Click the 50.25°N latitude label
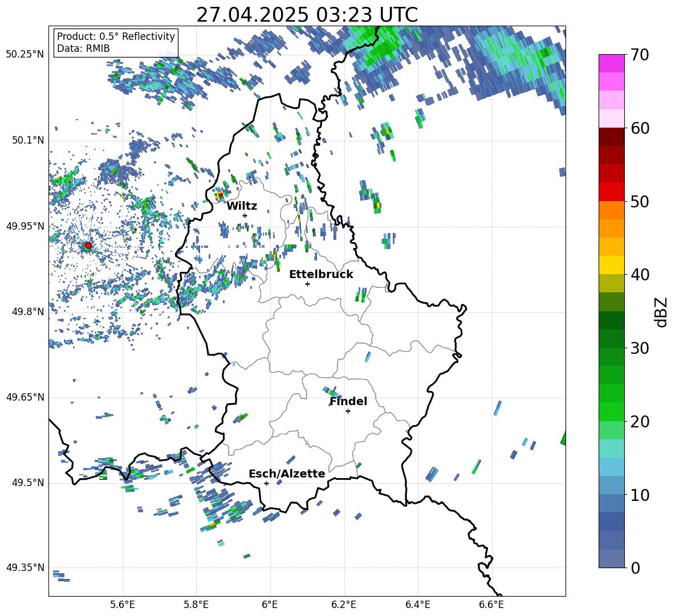 pyautogui.click(x=25, y=55)
